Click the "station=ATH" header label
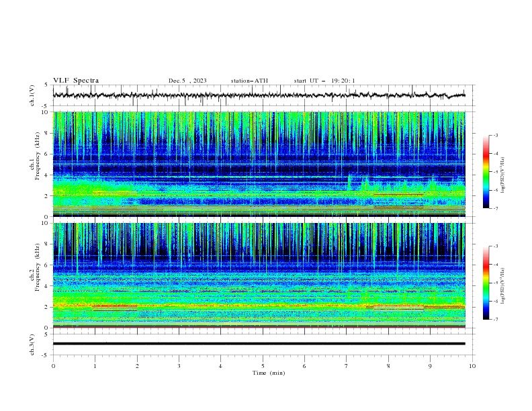The height and width of the screenshot is (411, 532). pyautogui.click(x=249, y=81)
